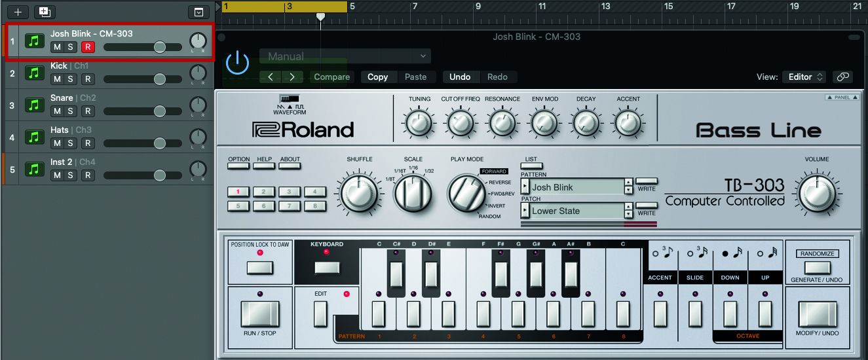Click the add track plus button
The width and height of the screenshot is (868, 360).
18,12
